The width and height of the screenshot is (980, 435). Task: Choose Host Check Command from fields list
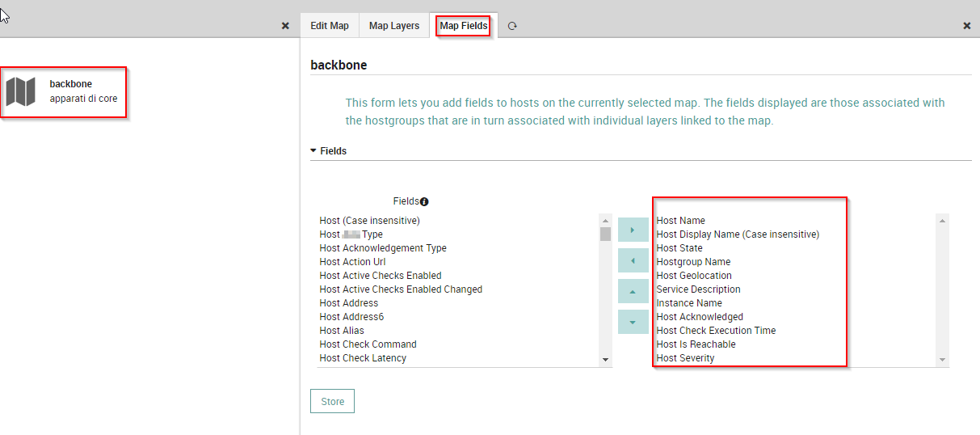pyautogui.click(x=368, y=344)
